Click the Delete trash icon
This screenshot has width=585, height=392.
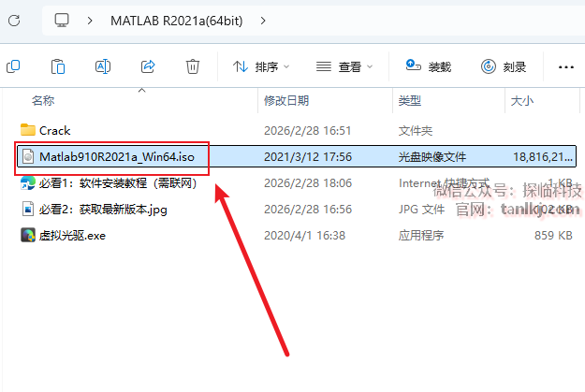click(193, 66)
